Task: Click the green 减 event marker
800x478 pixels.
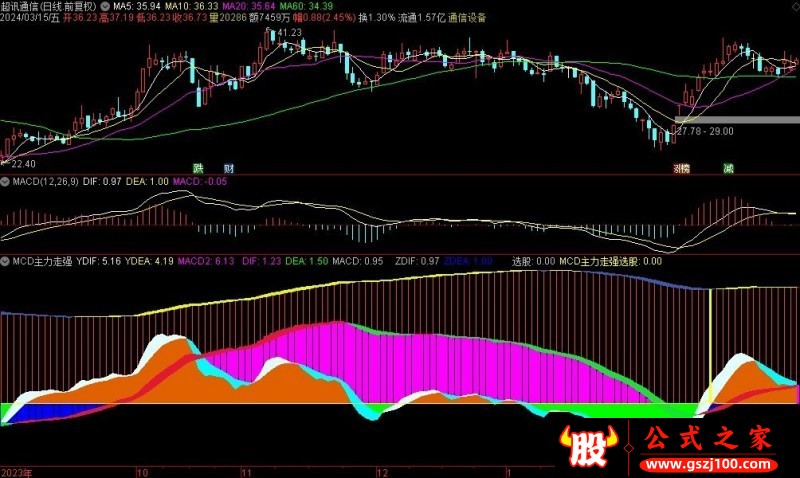Action: 729,168
